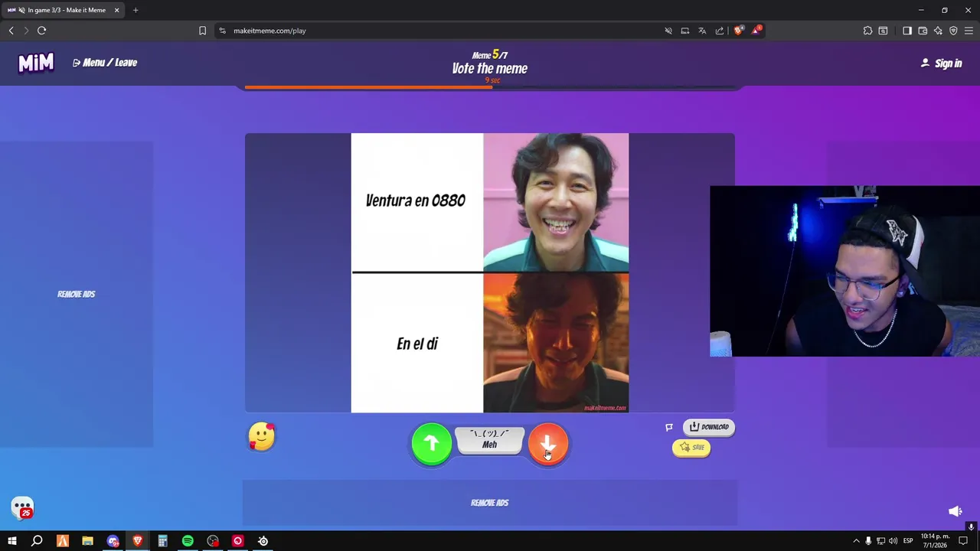Click the cast screen icon in address bar
This screenshot has height=551, width=980.
685,31
